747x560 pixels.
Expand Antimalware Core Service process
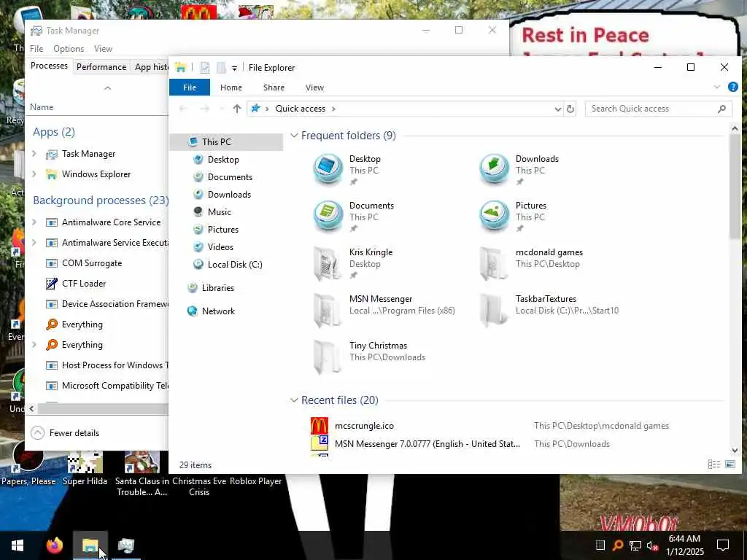[x=34, y=222]
